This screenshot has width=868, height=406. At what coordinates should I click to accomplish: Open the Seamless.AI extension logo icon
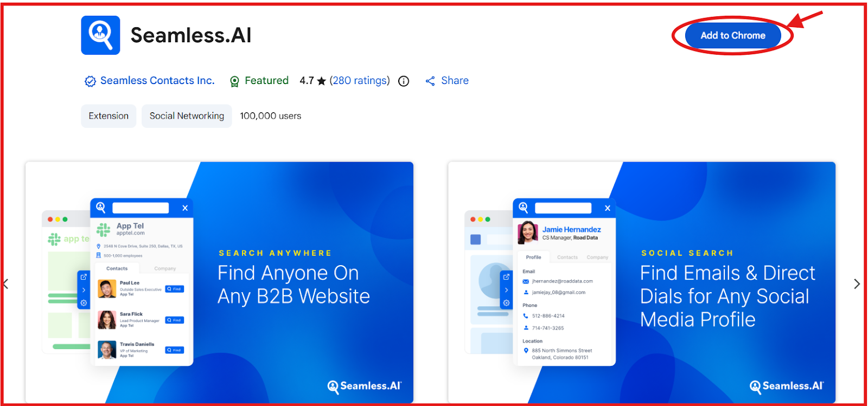100,35
